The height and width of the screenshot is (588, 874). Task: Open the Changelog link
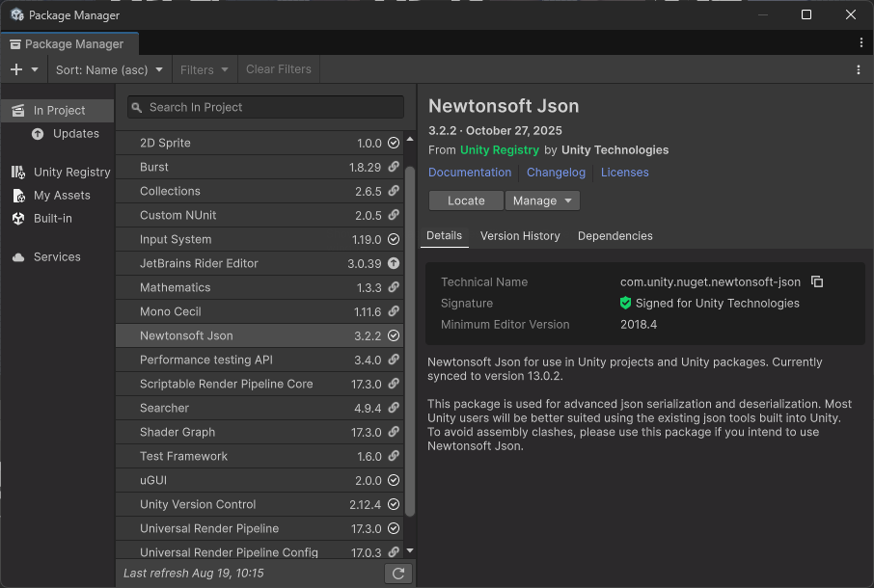tap(556, 173)
